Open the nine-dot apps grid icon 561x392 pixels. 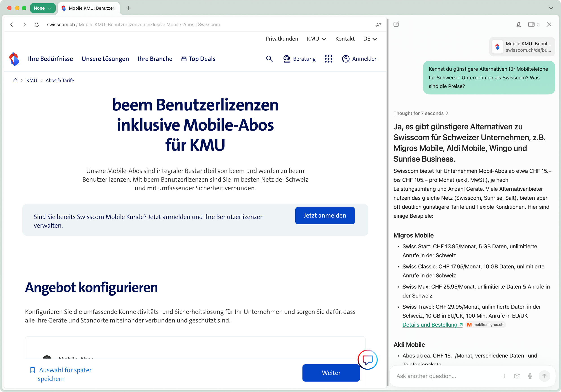(x=329, y=59)
